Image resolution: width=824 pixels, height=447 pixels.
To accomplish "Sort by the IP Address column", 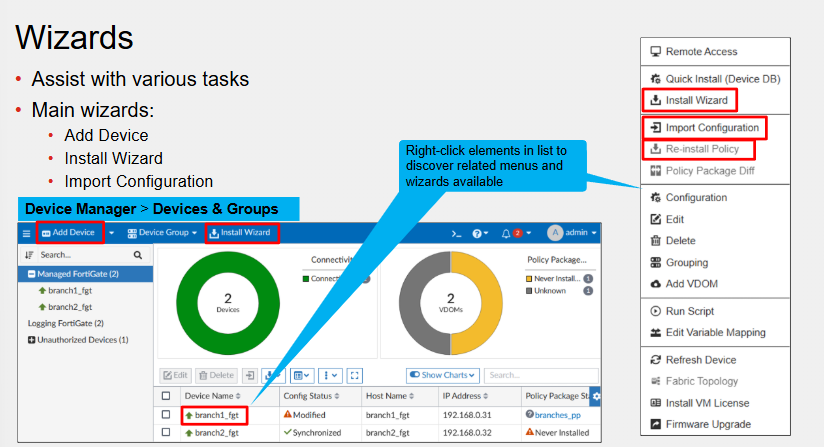I will (x=466, y=396).
